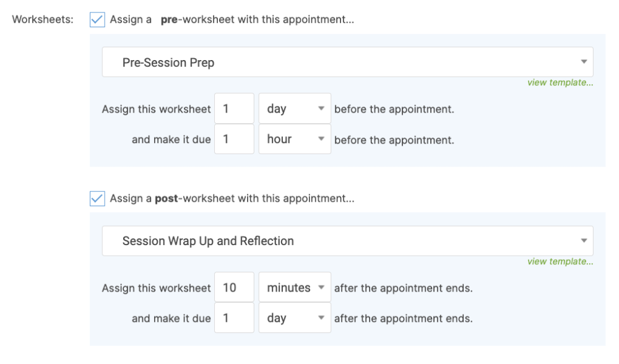Focus the pre-worksheet due number field before 'hour'

click(234, 139)
